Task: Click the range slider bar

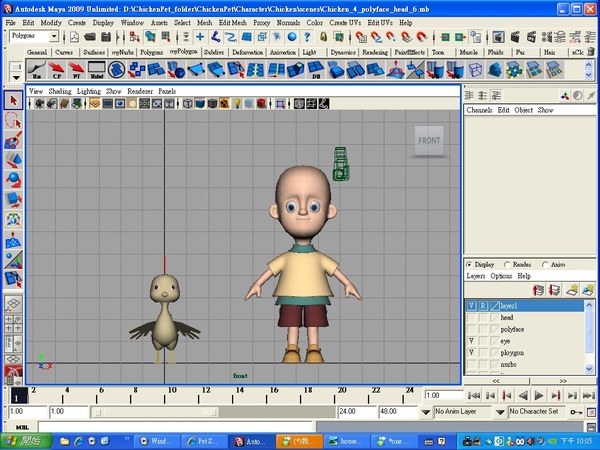Action: pyautogui.click(x=157, y=412)
